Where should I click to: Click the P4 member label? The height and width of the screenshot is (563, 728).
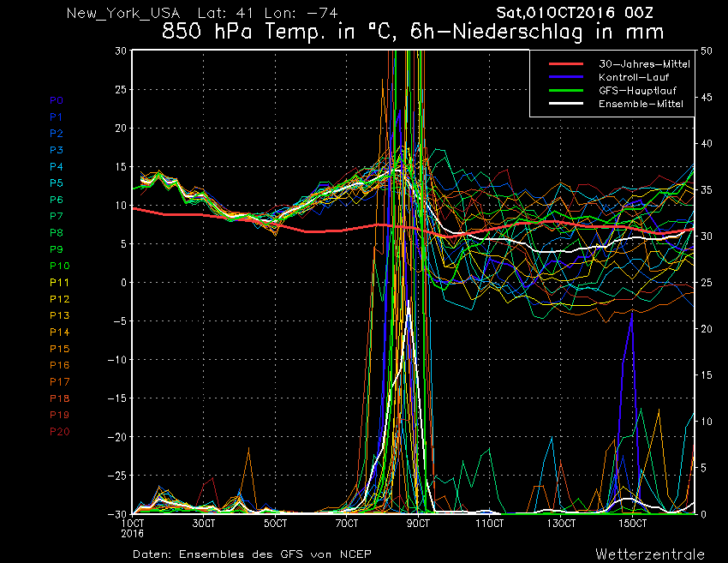[57, 166]
